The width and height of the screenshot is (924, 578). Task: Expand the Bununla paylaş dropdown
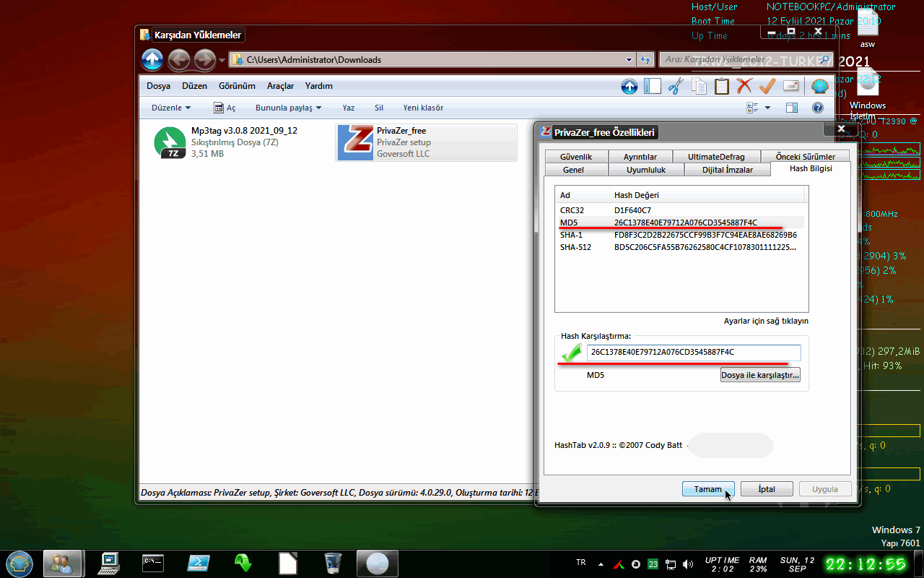tap(288, 108)
